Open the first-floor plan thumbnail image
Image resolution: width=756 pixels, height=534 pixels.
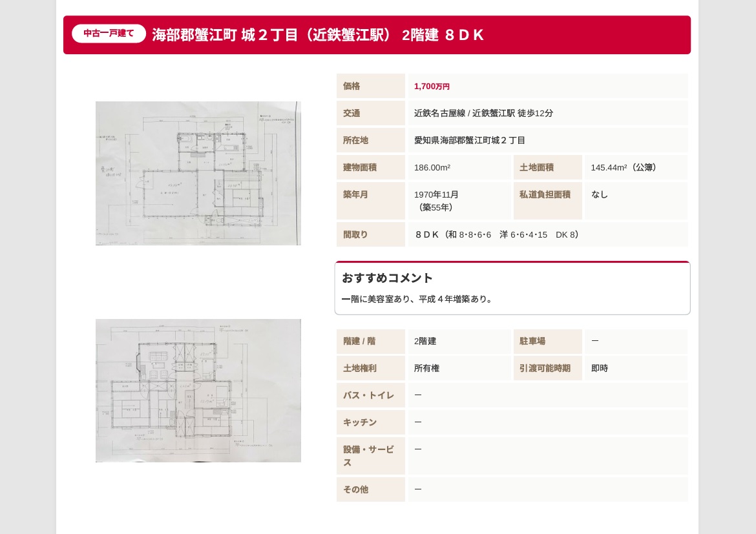(198, 173)
